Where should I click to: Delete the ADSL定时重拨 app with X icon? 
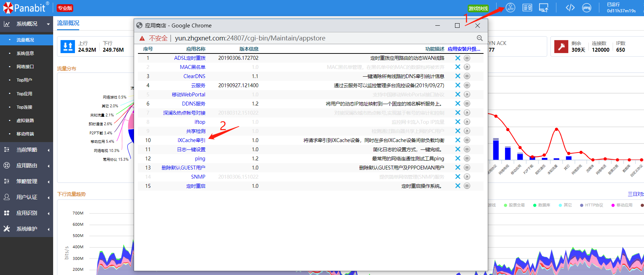[458, 58]
